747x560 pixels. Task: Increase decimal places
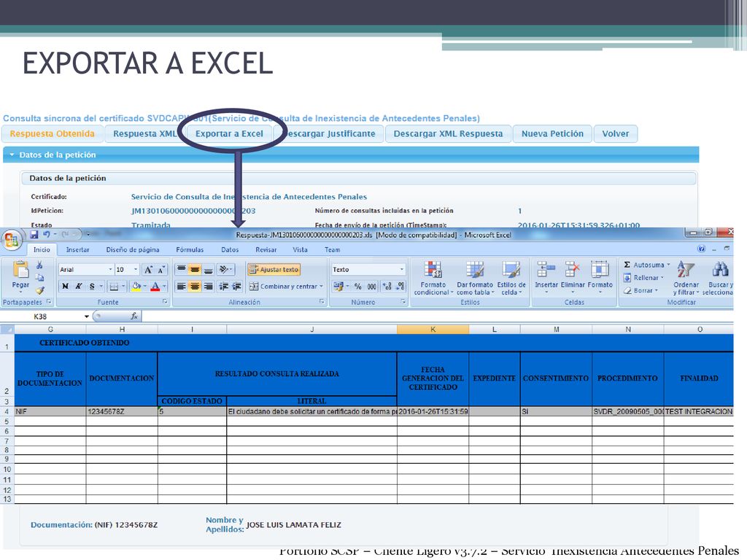pos(387,286)
